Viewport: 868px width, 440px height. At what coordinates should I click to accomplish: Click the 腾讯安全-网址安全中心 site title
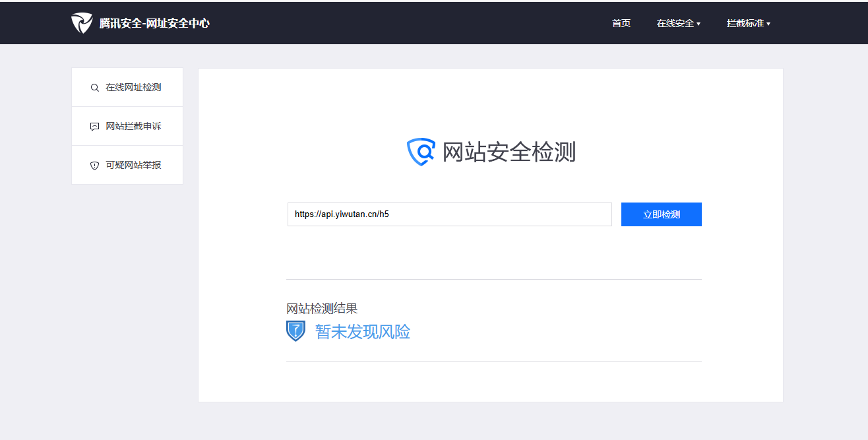click(x=155, y=23)
